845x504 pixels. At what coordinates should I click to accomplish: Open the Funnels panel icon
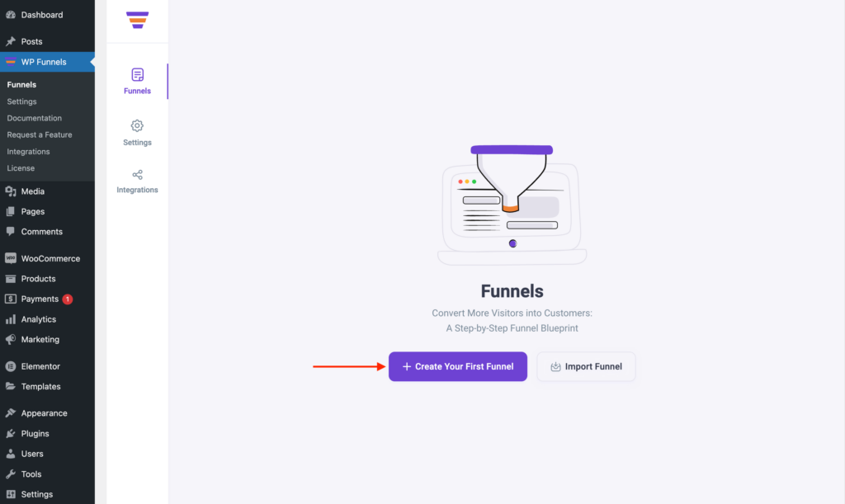[x=137, y=75]
